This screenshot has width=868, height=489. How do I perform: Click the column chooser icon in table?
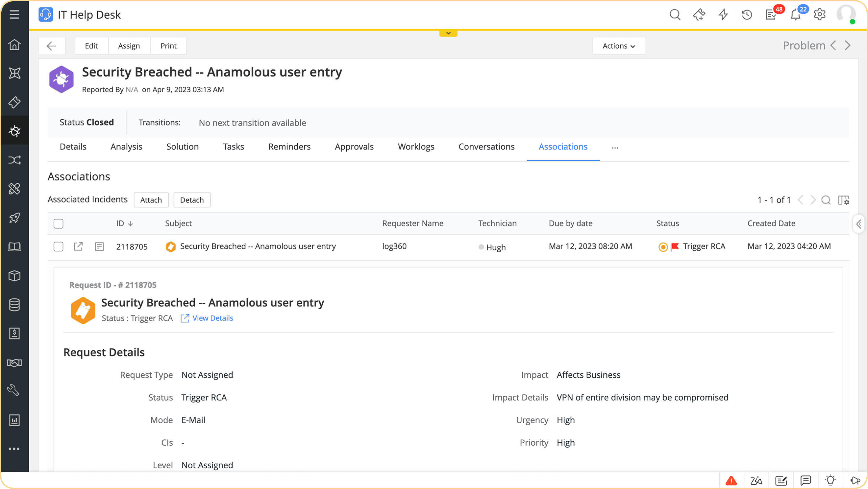point(843,200)
